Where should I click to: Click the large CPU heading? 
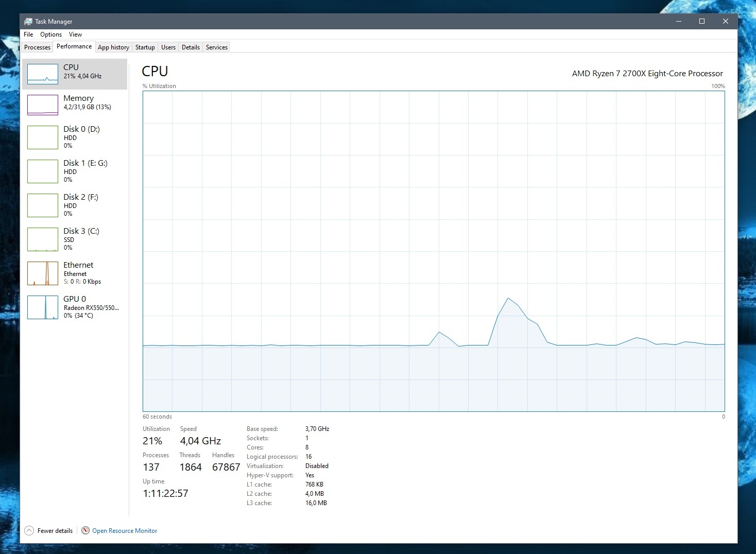pyautogui.click(x=155, y=71)
